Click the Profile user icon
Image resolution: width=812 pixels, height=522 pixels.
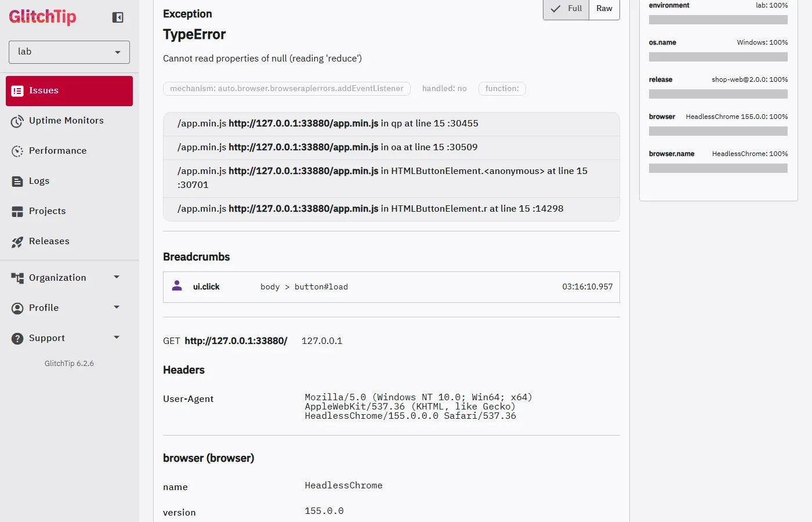coord(17,309)
